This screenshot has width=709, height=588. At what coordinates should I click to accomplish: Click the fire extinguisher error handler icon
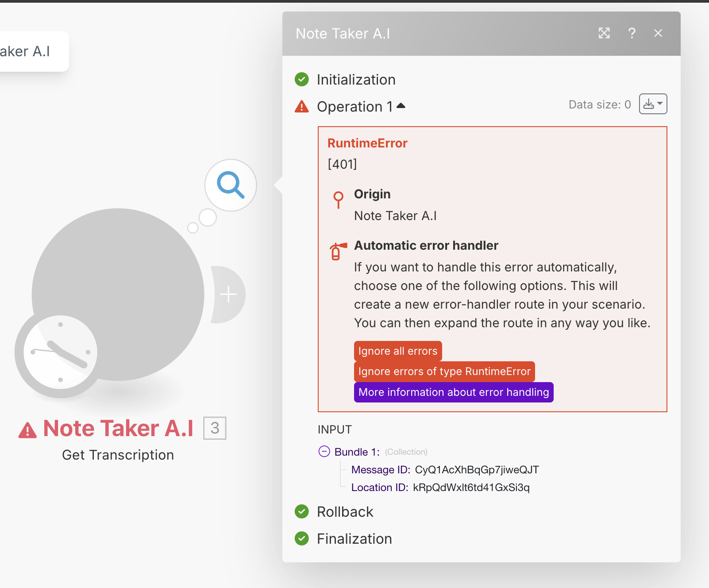click(338, 251)
